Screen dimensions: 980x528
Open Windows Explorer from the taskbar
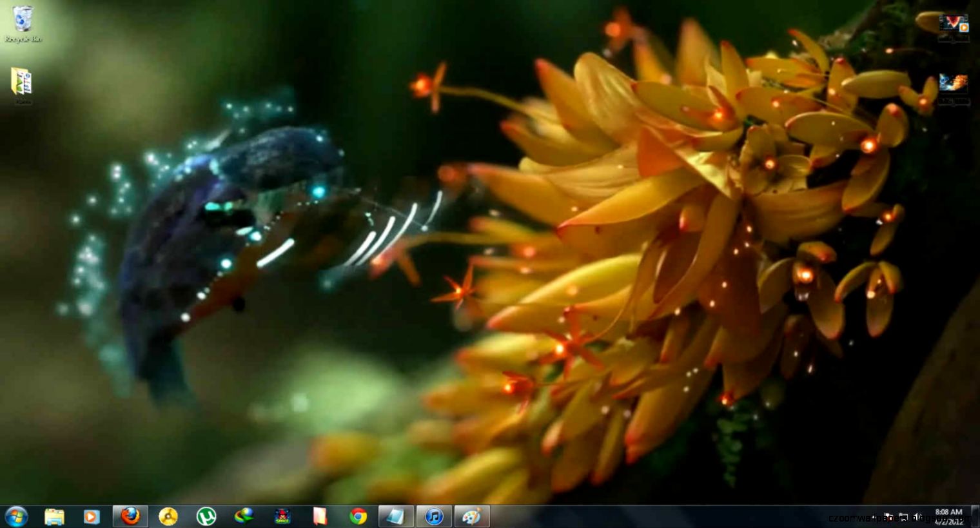tap(54, 516)
